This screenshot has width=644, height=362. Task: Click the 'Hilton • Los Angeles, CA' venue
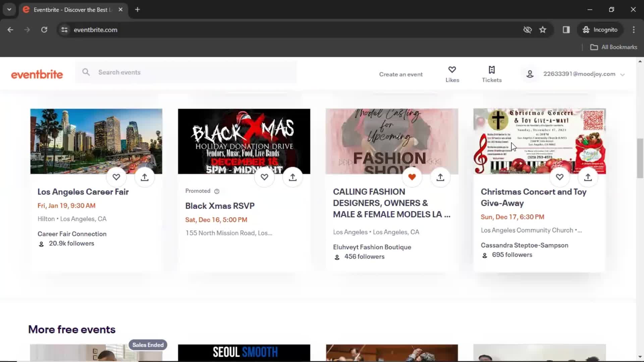point(72,219)
